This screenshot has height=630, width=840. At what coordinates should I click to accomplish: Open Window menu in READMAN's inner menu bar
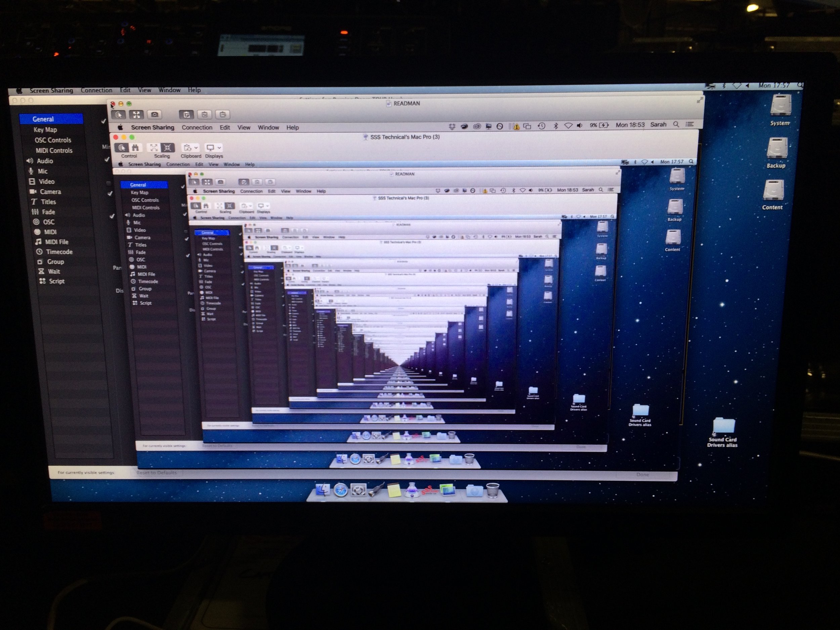click(x=268, y=128)
